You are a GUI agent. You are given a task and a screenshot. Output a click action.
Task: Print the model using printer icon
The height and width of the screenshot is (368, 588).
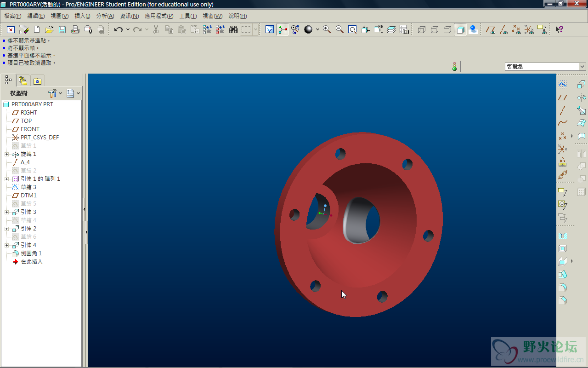(75, 29)
